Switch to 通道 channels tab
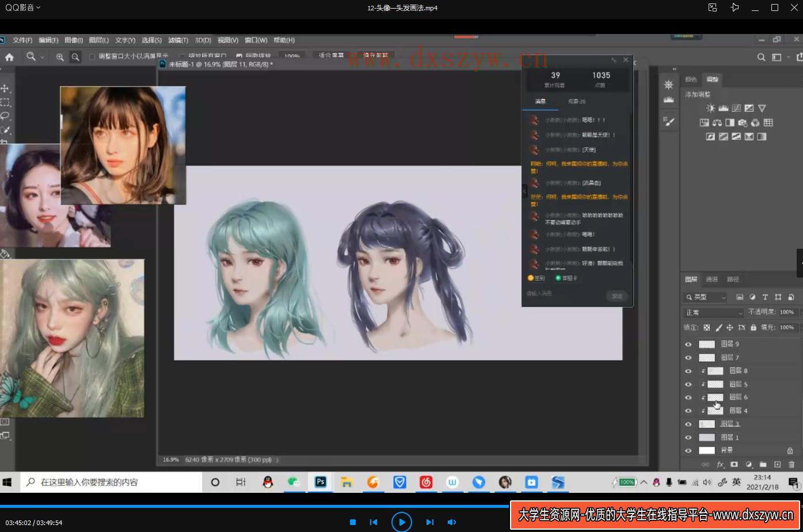The height and width of the screenshot is (532, 803). (712, 279)
